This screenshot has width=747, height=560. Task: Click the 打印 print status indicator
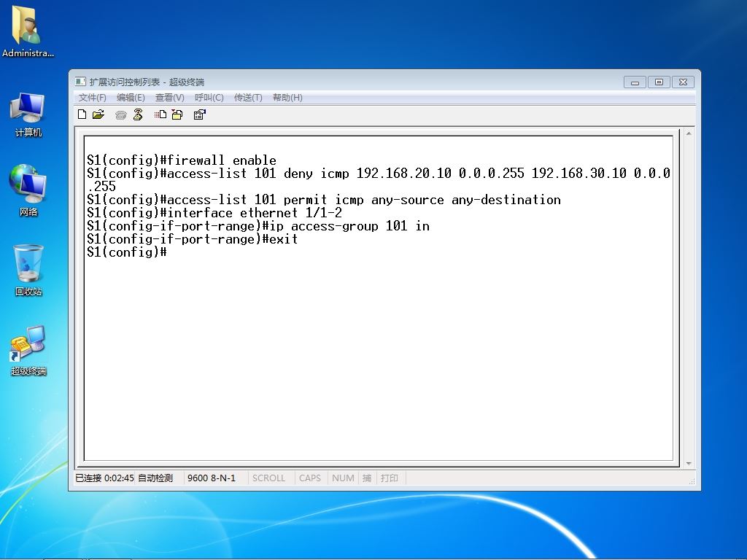pyautogui.click(x=390, y=478)
